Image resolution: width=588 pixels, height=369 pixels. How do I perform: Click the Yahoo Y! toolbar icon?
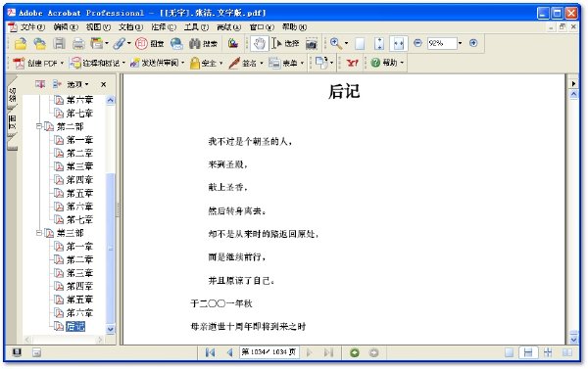[x=352, y=63]
